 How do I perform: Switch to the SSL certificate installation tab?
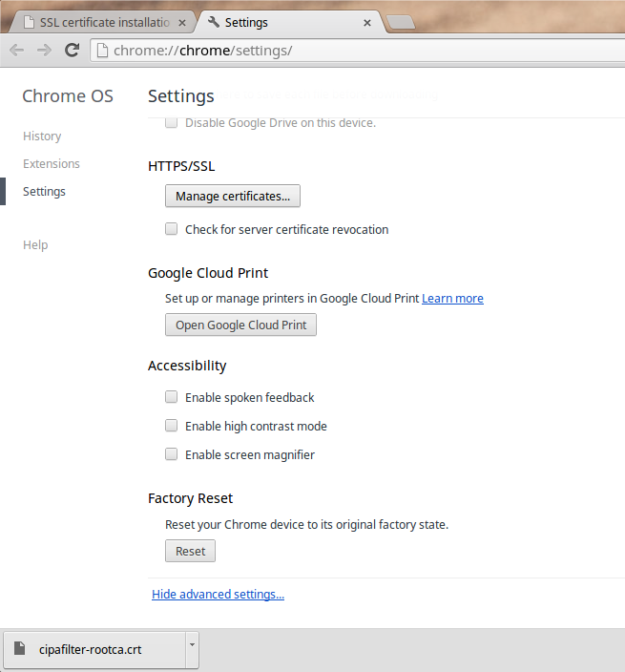(103, 22)
